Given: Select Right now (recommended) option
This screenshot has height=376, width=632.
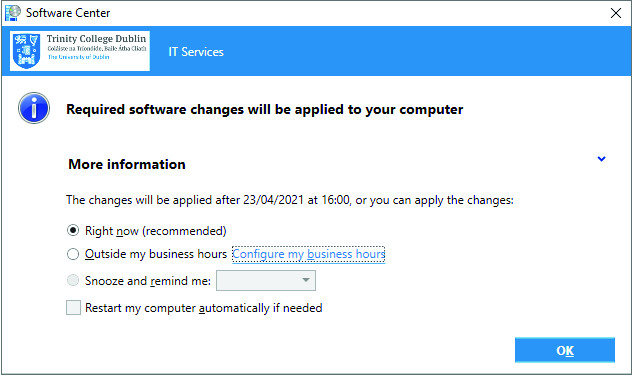Looking at the screenshot, I should [x=73, y=231].
